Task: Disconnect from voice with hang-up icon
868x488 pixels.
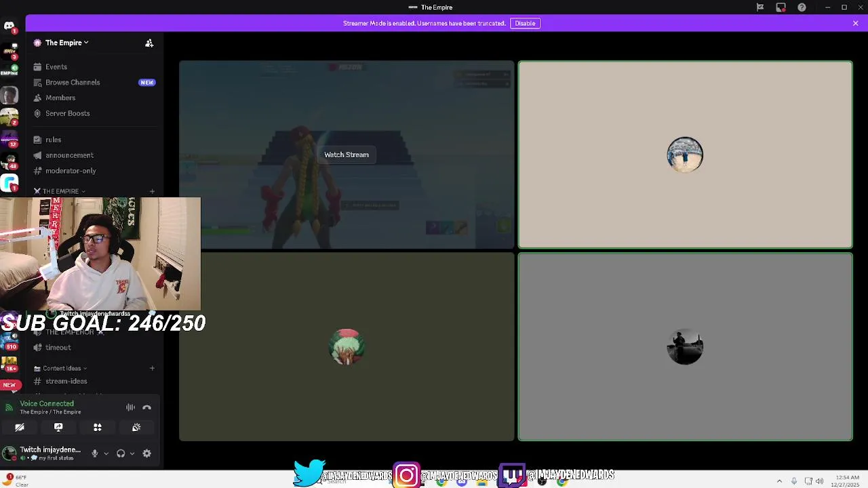Action: pyautogui.click(x=146, y=407)
